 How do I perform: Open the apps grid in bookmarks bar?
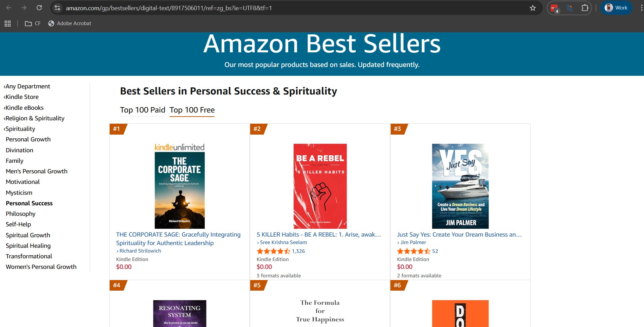click(7, 23)
